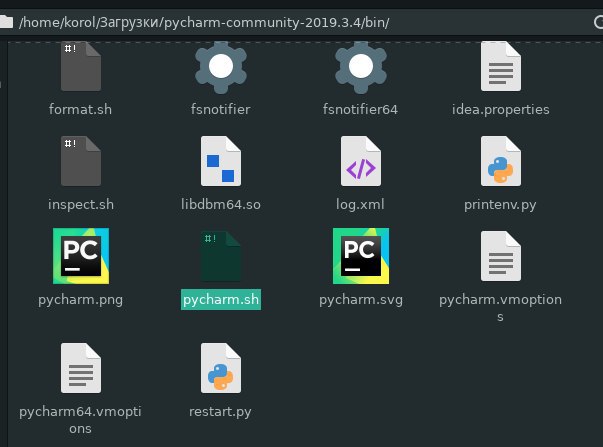Click the restart.py file name
This screenshot has width=603, height=447.
(220, 412)
